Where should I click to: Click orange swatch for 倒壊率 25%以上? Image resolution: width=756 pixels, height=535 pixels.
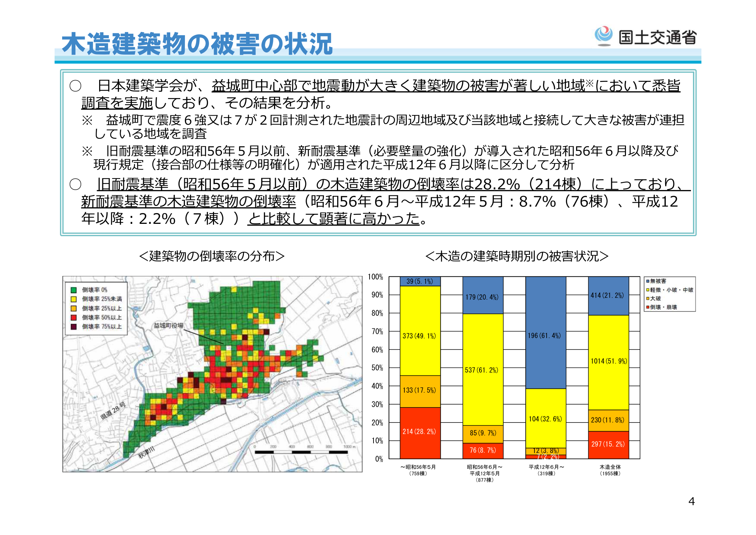[x=74, y=308]
